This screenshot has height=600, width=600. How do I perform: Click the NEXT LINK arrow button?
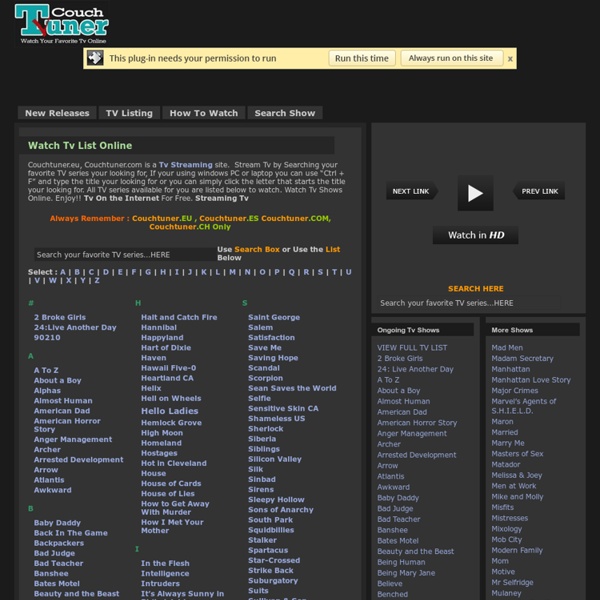(412, 191)
